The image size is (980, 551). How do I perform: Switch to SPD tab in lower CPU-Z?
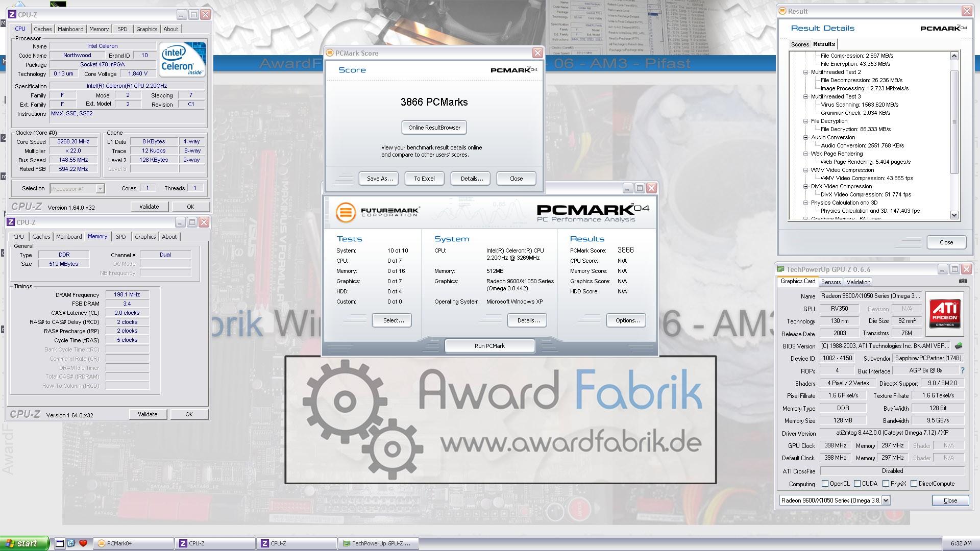[120, 237]
